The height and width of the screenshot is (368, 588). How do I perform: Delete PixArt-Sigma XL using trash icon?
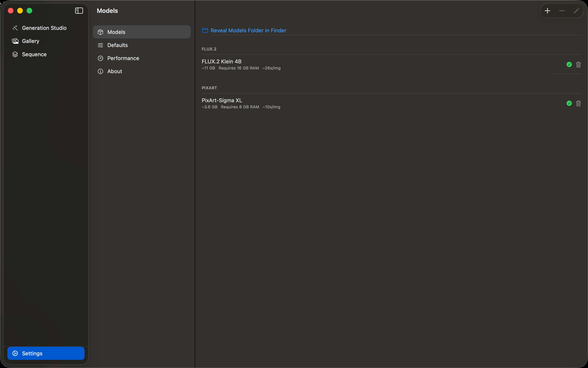[x=578, y=103]
